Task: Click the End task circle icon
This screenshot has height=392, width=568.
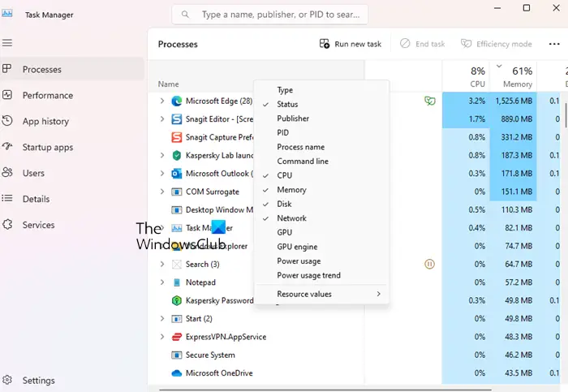Action: (x=405, y=44)
